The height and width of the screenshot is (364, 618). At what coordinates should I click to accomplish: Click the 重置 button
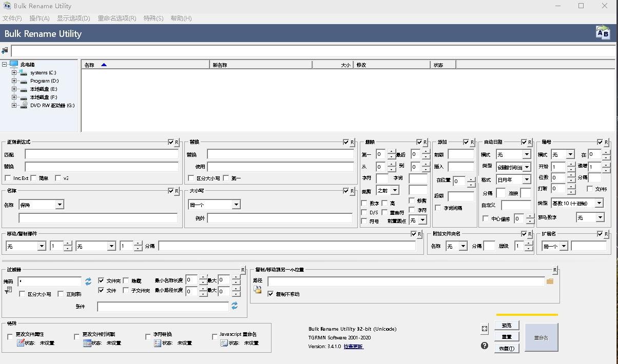click(507, 337)
